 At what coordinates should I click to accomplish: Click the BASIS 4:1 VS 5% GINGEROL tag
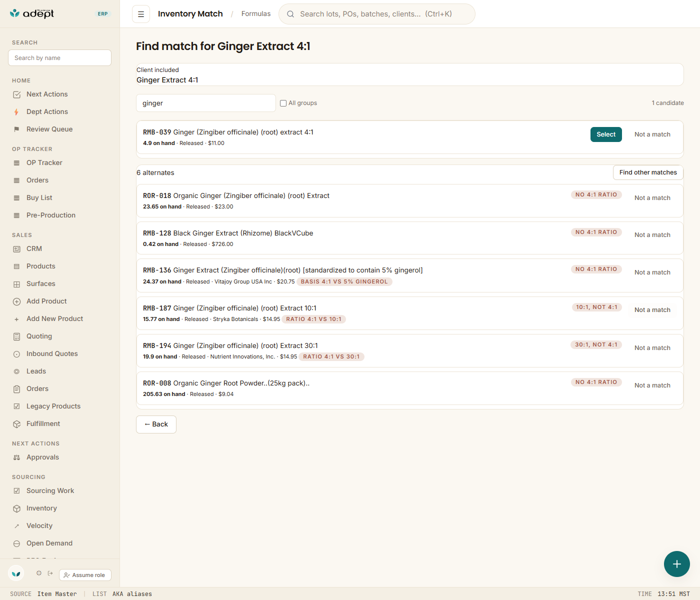(x=344, y=282)
